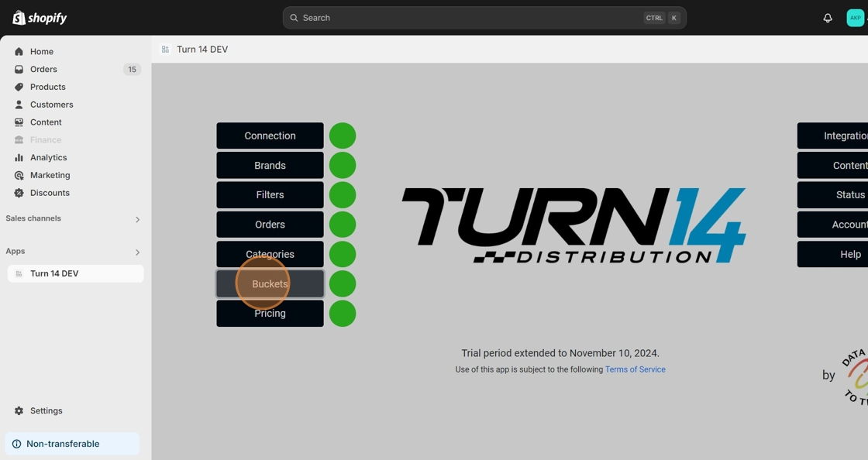Click the green status dot beside Buckets
868x460 pixels.
point(343,283)
